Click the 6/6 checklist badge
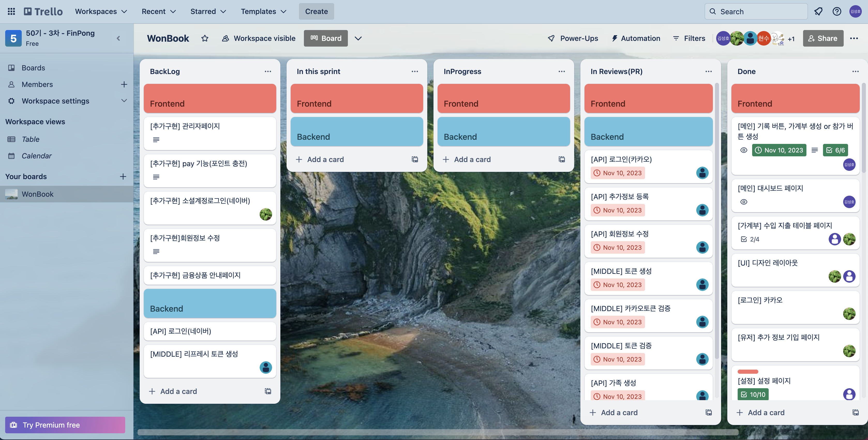 click(x=835, y=150)
